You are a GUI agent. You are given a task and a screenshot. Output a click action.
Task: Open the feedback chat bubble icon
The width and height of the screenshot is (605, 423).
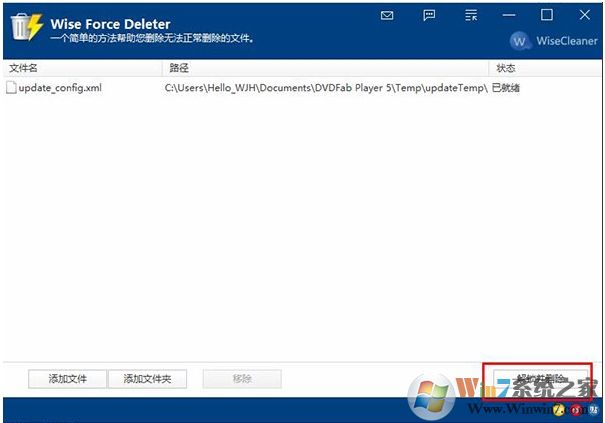point(429,15)
